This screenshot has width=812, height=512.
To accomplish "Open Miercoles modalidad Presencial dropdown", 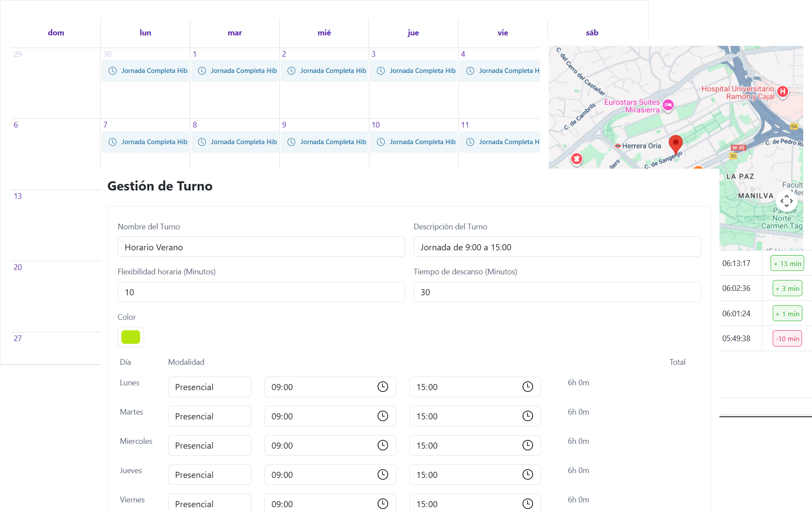I will pyautogui.click(x=210, y=445).
